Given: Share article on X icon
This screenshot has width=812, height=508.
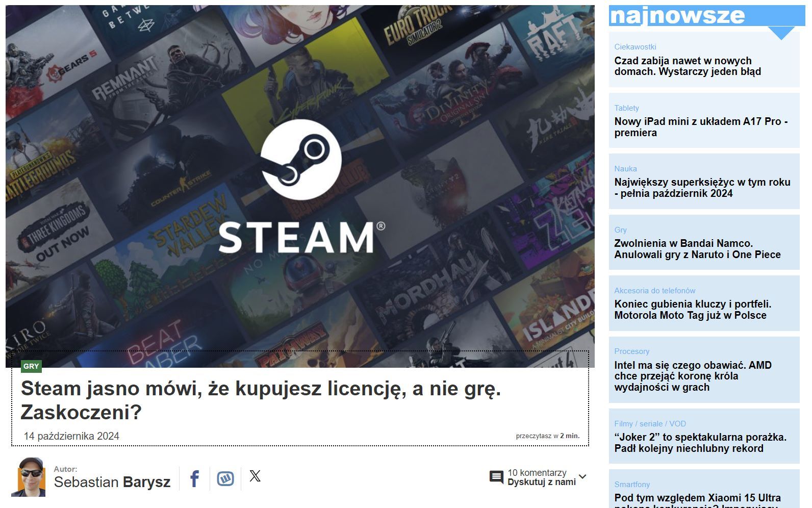Looking at the screenshot, I should click(x=255, y=476).
